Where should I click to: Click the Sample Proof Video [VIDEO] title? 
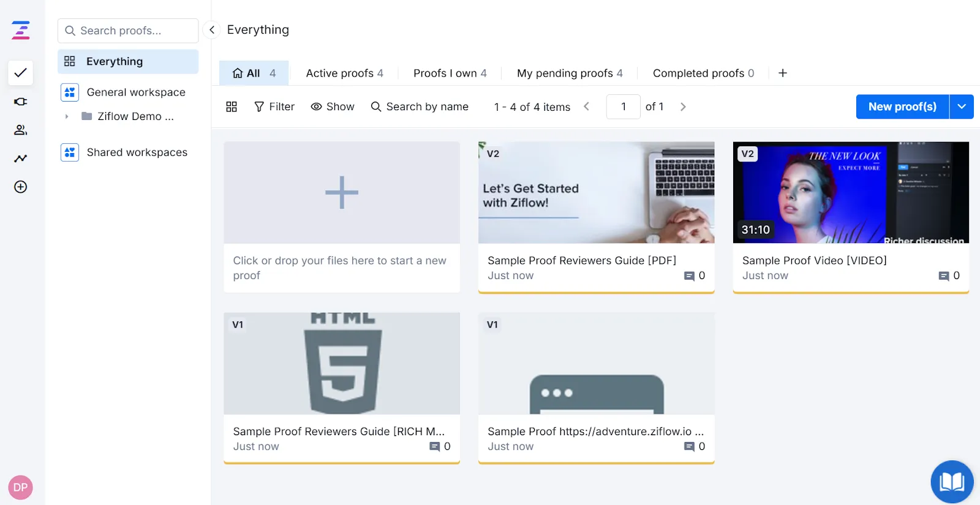[x=815, y=260]
